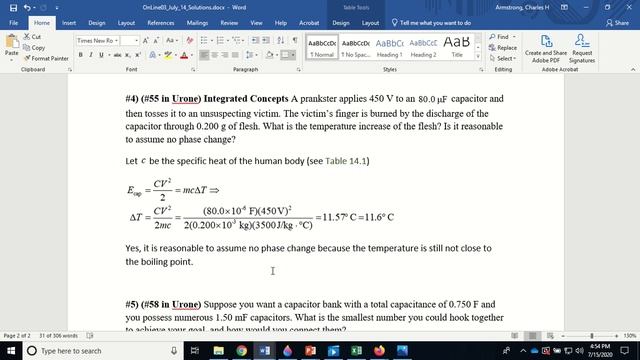Image resolution: width=640 pixels, height=360 pixels.
Task: Open Change Case dropdown
Action: (172, 40)
